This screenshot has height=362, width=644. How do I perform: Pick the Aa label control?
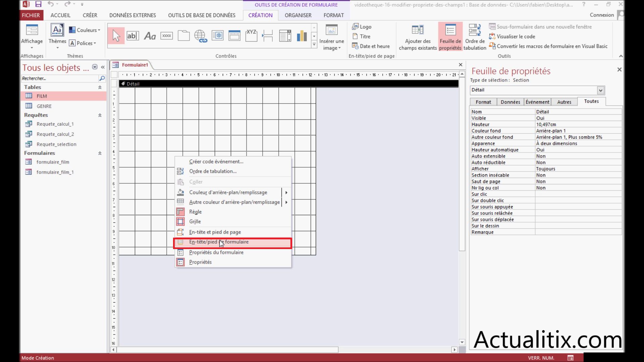pos(150,36)
